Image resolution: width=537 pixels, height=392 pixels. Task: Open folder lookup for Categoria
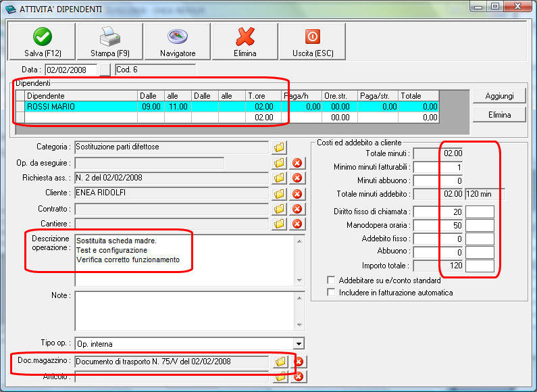click(280, 147)
